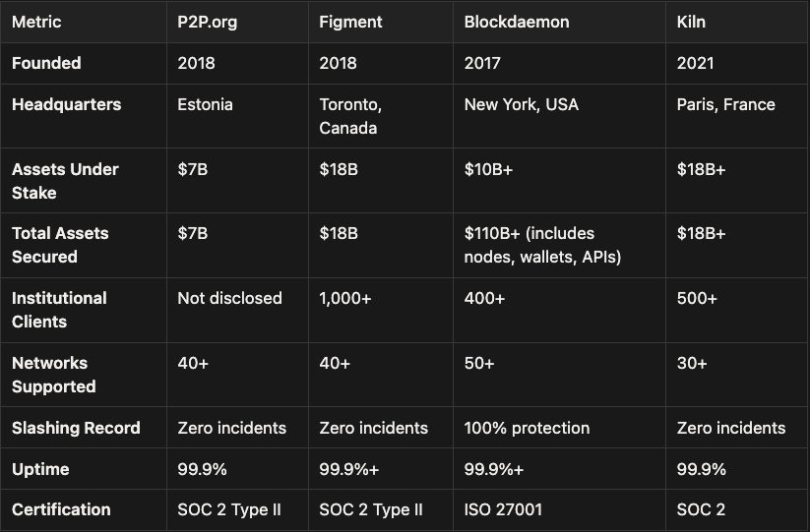Image resolution: width=810 pixels, height=532 pixels.
Task: Click the Headquarters row label
Action: click(66, 104)
